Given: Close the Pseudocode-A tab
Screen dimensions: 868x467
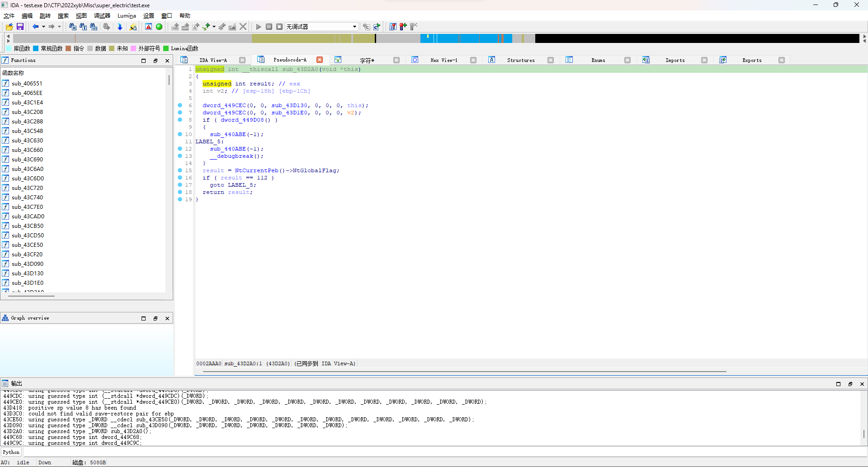Looking at the screenshot, I should click(320, 60).
